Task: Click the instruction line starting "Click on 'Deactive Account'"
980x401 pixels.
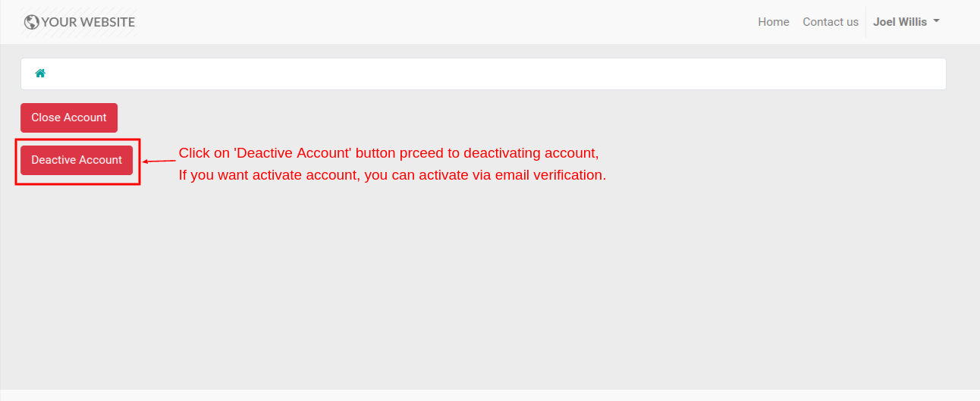Action: pyautogui.click(x=388, y=152)
